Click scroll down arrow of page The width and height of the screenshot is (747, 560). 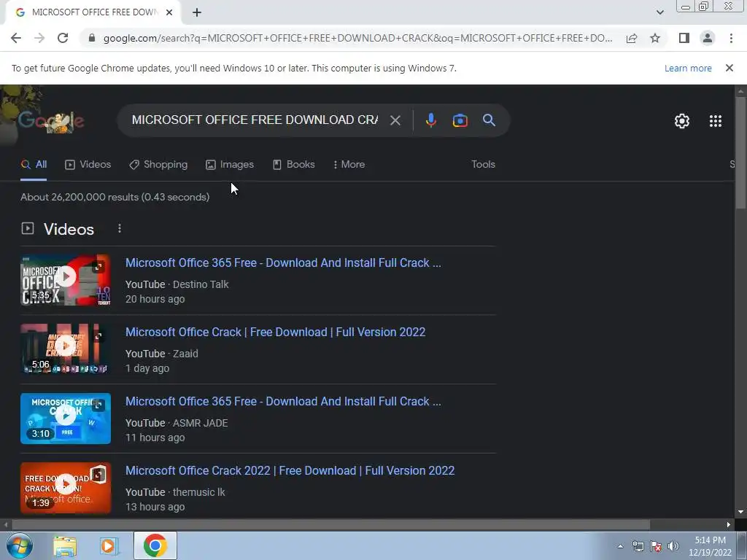[x=740, y=513]
